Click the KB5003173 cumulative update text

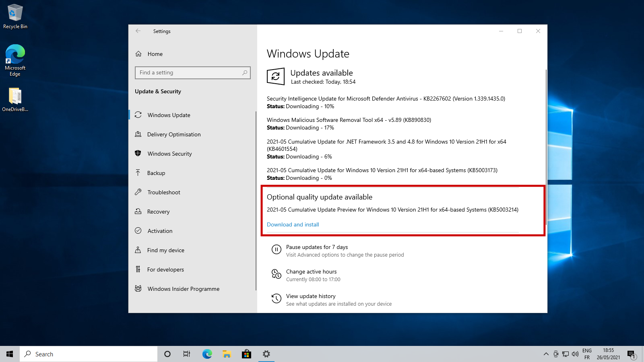pyautogui.click(x=382, y=170)
